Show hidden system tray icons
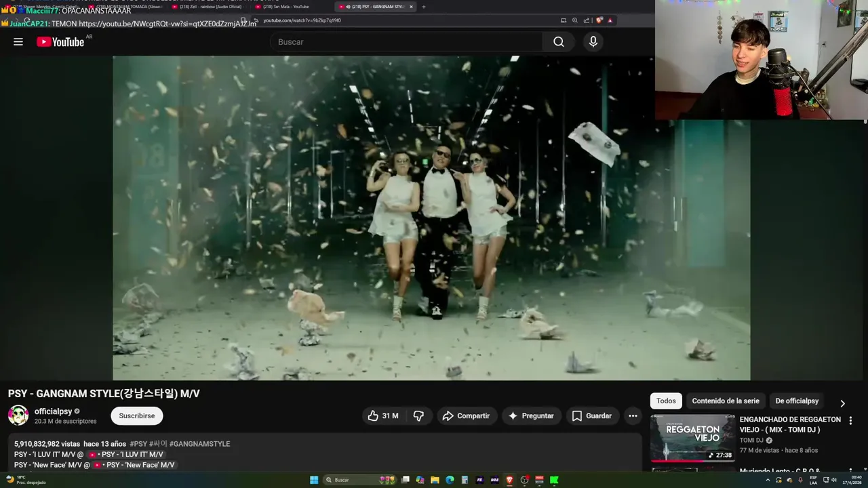The image size is (868, 488). click(768, 480)
